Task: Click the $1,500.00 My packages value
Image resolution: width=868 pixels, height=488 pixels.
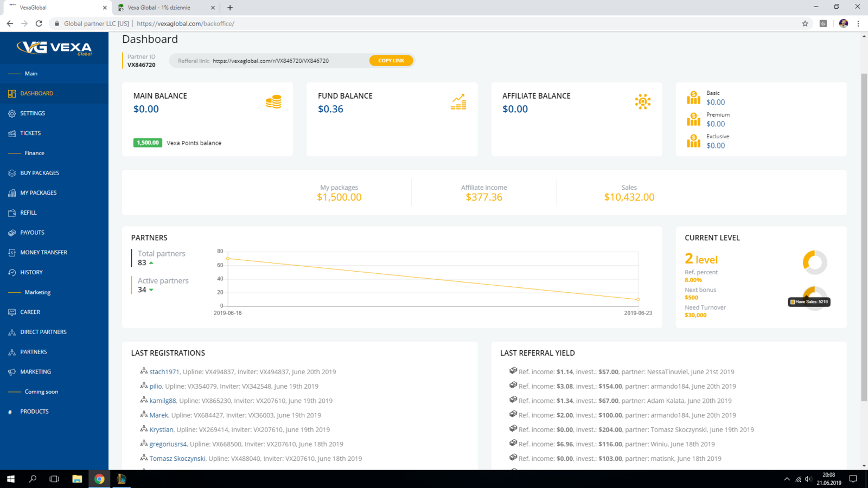Action: [x=339, y=197]
